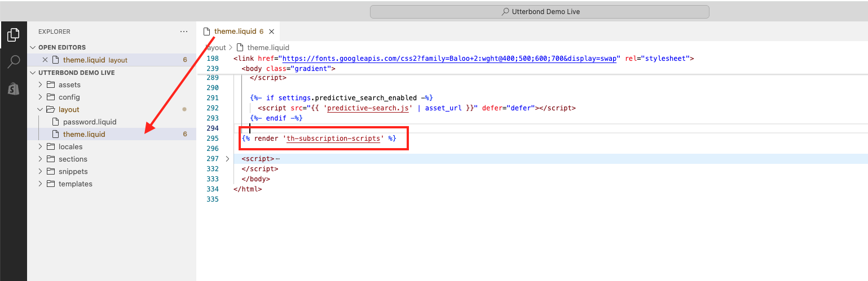Screen dimensions: 868x281
Task: Open the Shopify panel in activity bar
Action: click(14, 88)
